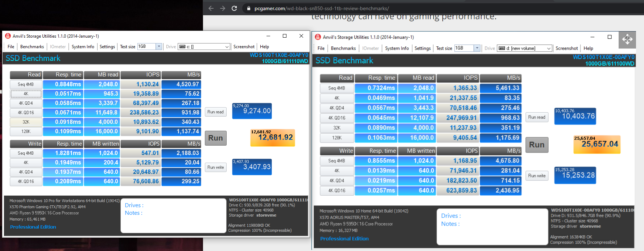Image resolution: width=644 pixels, height=251 pixels.
Task: Click Drives/Notes box in right window
Action: coord(492,227)
